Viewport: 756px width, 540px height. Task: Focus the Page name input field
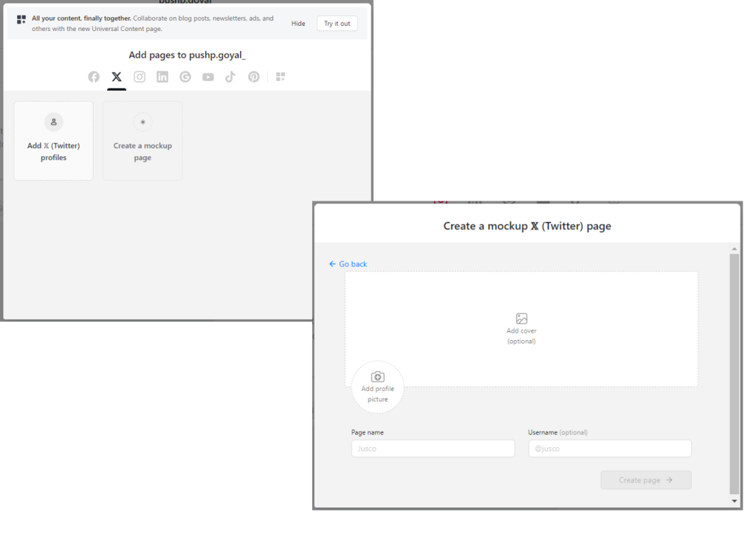pyautogui.click(x=433, y=449)
